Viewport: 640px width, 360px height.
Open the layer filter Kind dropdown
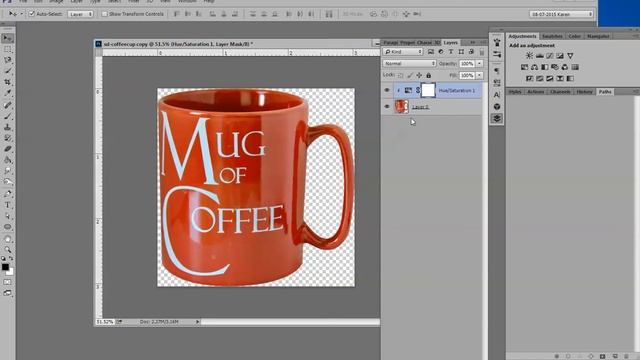coord(403,52)
